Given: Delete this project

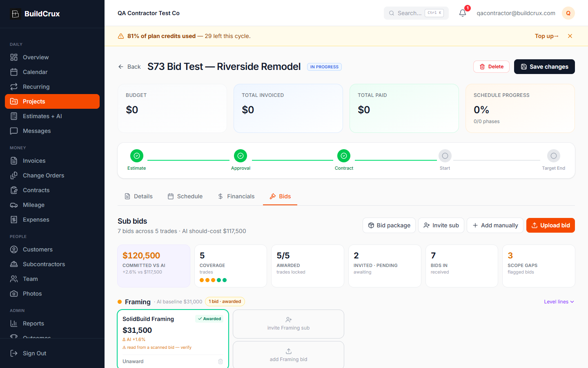Looking at the screenshot, I should point(491,67).
